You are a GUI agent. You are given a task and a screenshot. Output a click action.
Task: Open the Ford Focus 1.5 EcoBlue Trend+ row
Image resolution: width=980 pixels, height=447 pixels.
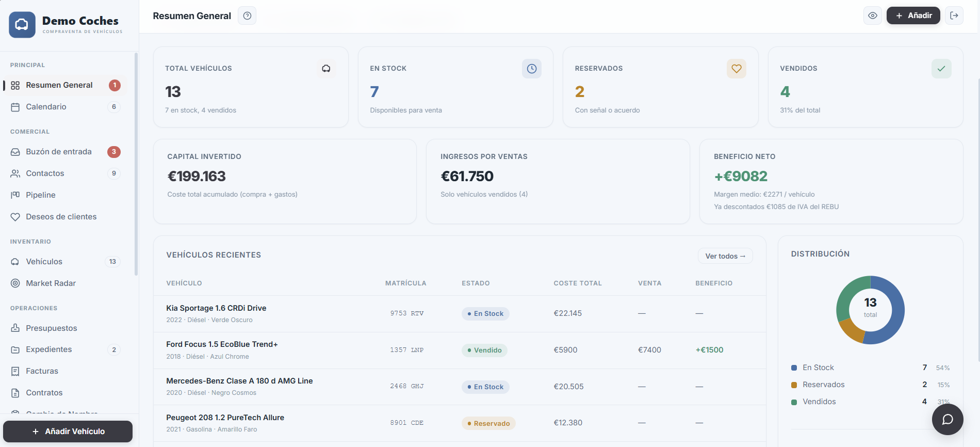460,350
